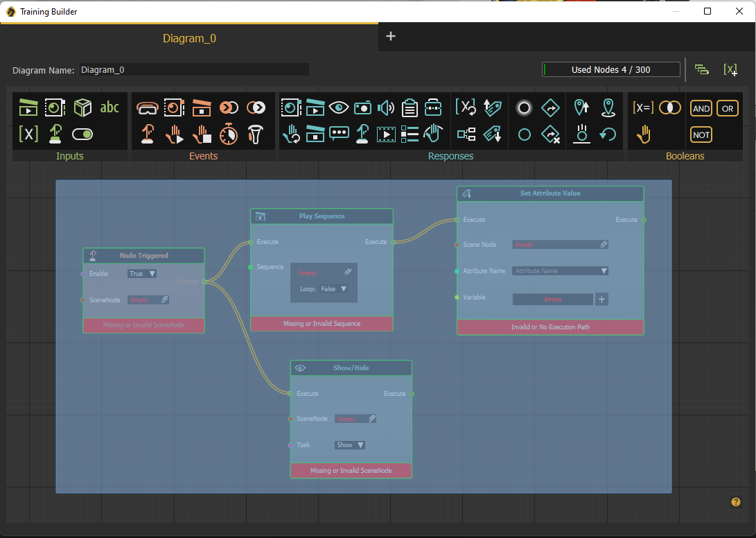Click the Scene Node picker in Set Attribute Value
The width and height of the screenshot is (756, 538).
[x=604, y=245]
